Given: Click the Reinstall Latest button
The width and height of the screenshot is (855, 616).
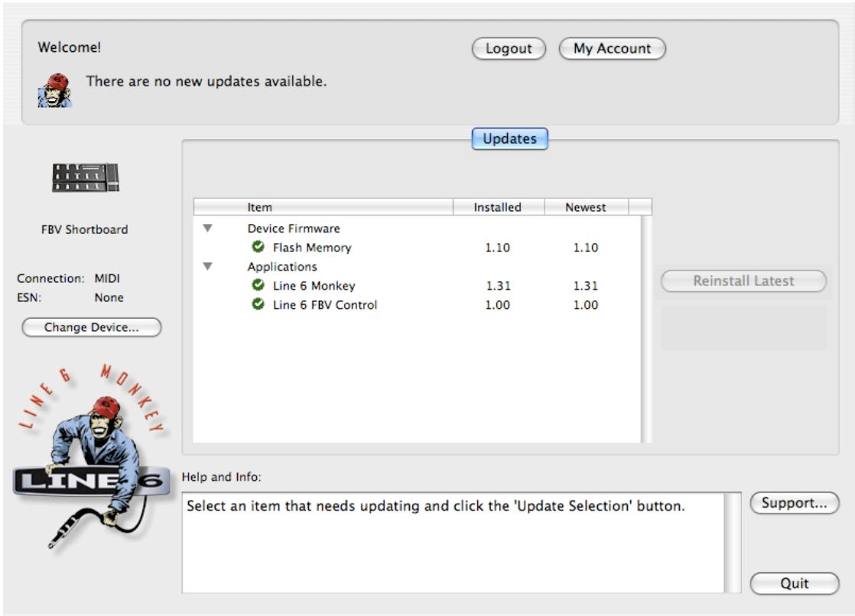Looking at the screenshot, I should (743, 280).
